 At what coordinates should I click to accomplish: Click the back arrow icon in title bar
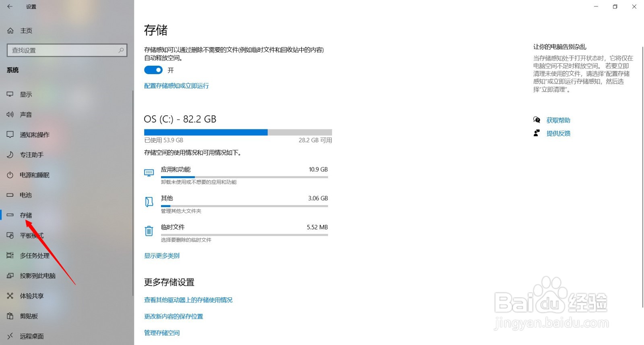[10, 6]
